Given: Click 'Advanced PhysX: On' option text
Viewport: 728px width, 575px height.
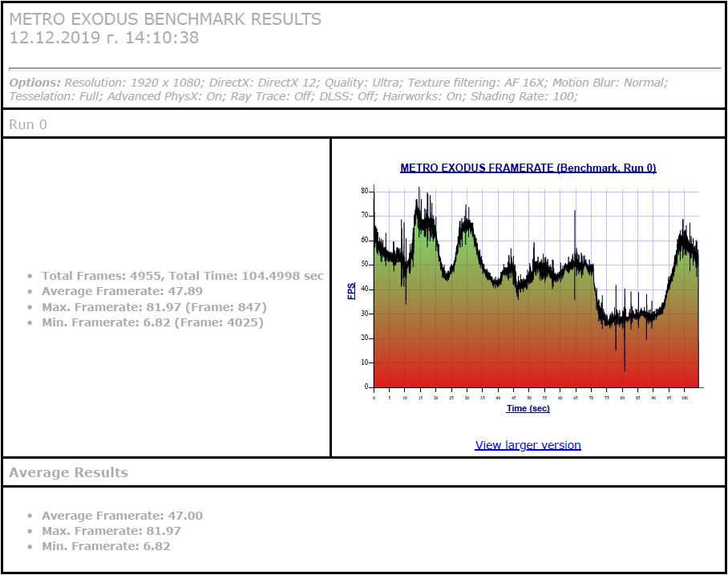Looking at the screenshot, I should pos(164,96).
